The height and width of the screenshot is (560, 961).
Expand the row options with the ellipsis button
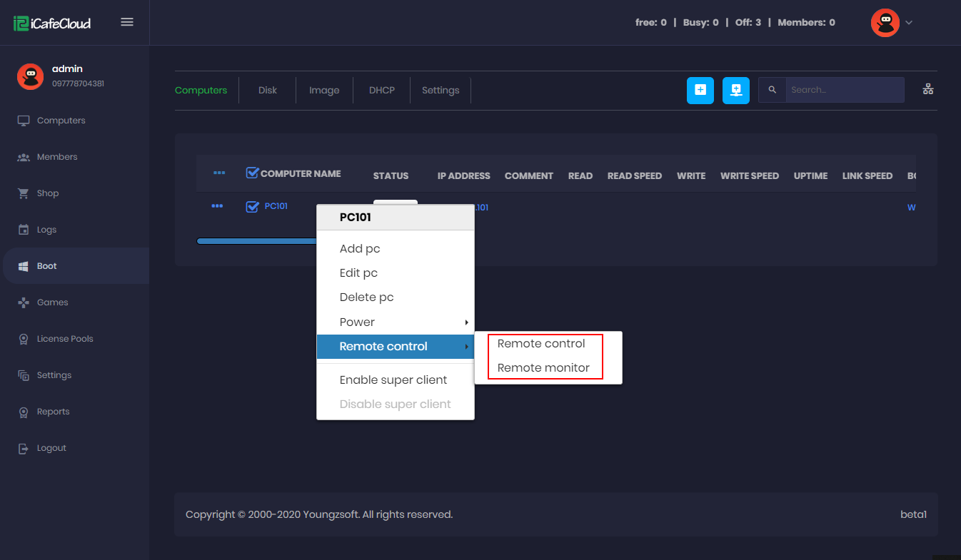pyautogui.click(x=217, y=206)
